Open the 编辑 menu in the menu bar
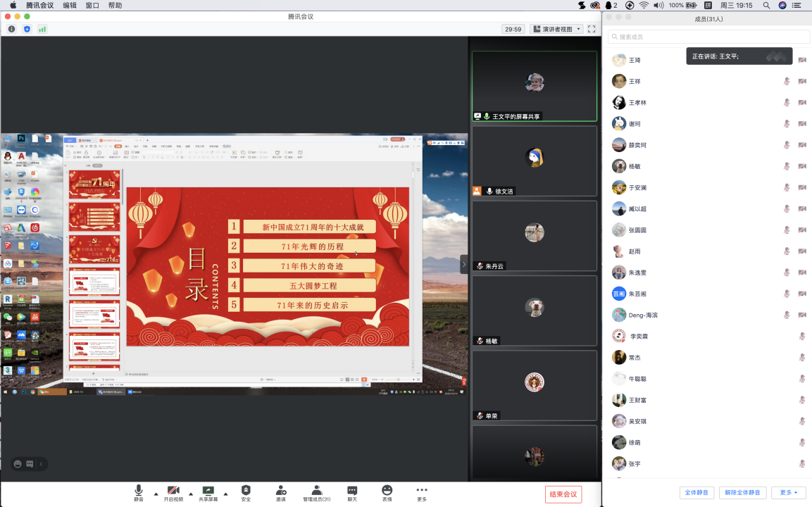This screenshot has width=812, height=507. point(70,5)
